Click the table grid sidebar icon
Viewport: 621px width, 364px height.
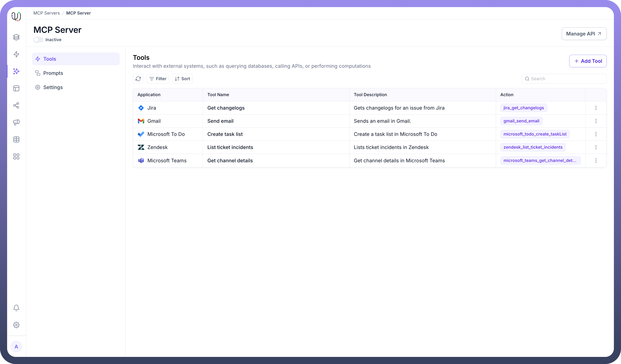(x=16, y=140)
